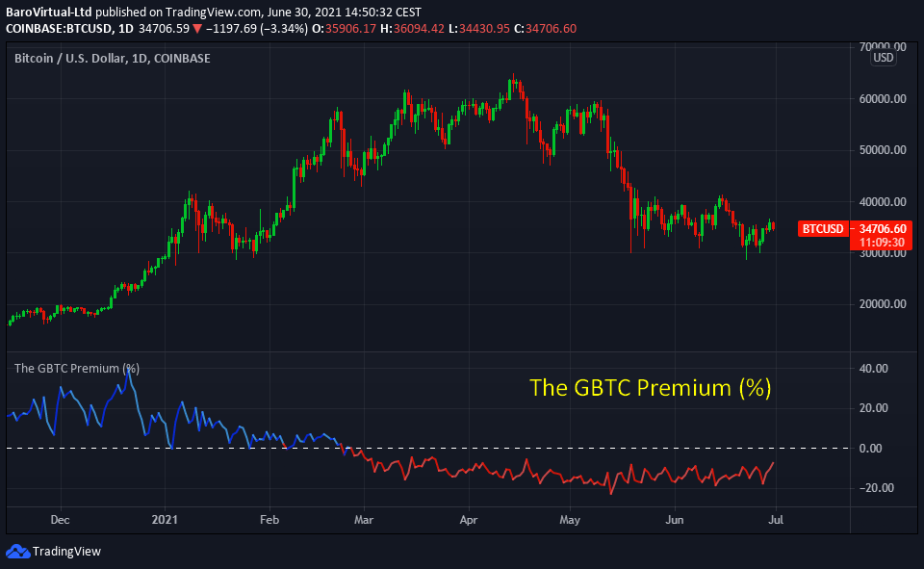
Task: Click the 60000.00 price axis label
Action: tap(883, 98)
